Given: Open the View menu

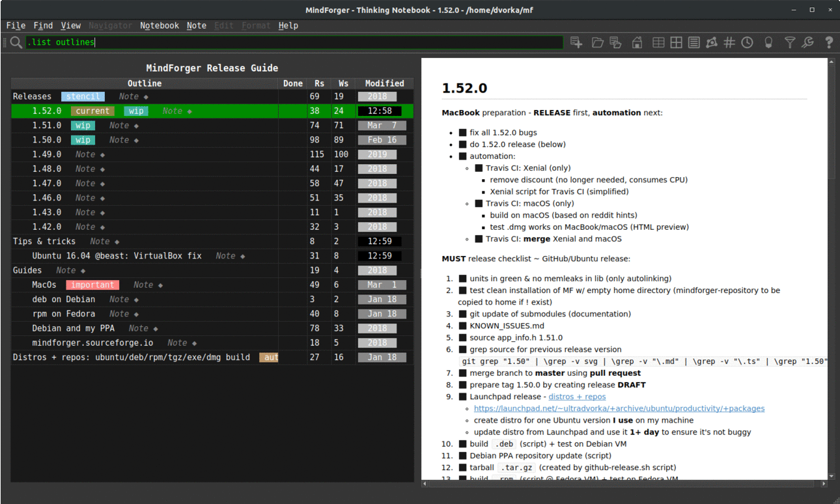Looking at the screenshot, I should tap(71, 25).
